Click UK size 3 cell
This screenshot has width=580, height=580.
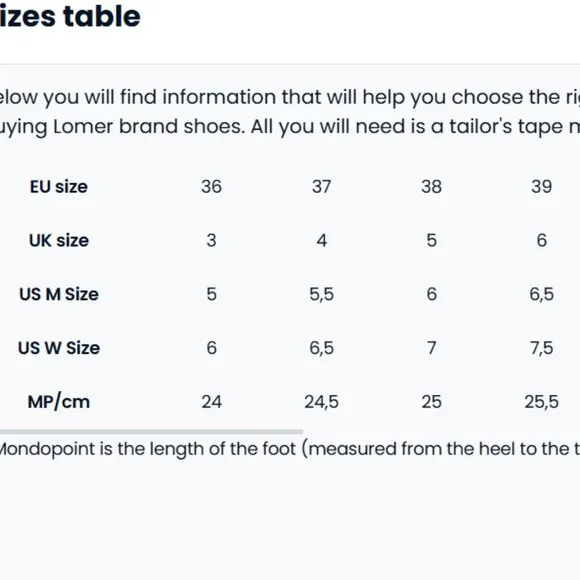[x=212, y=240]
